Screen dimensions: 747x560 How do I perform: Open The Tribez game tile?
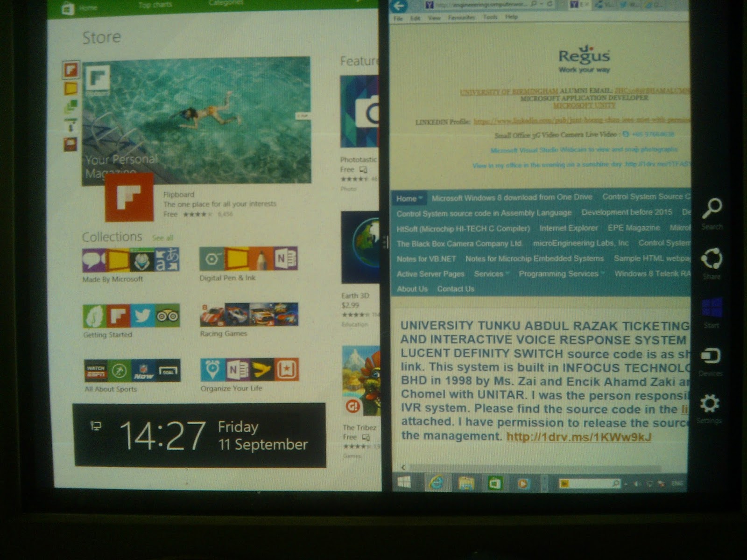pyautogui.click(x=361, y=382)
